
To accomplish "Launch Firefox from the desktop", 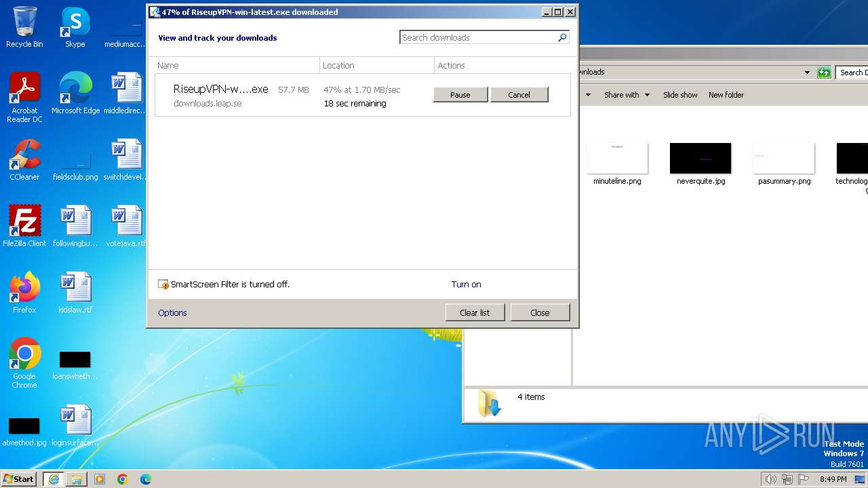I will 24,292.
